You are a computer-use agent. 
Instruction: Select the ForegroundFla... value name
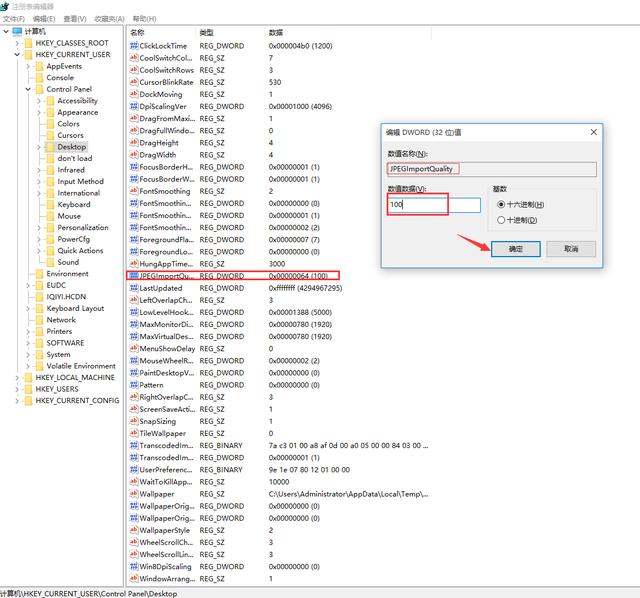pyautogui.click(x=167, y=240)
